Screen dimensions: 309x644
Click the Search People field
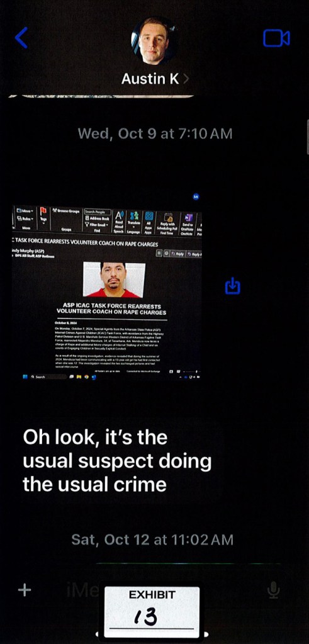point(98,212)
